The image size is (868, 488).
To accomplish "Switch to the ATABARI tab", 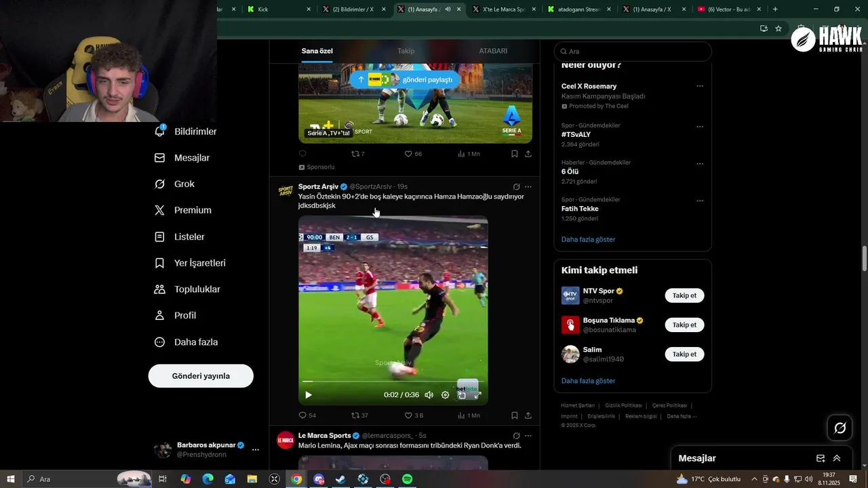I will (x=493, y=52).
